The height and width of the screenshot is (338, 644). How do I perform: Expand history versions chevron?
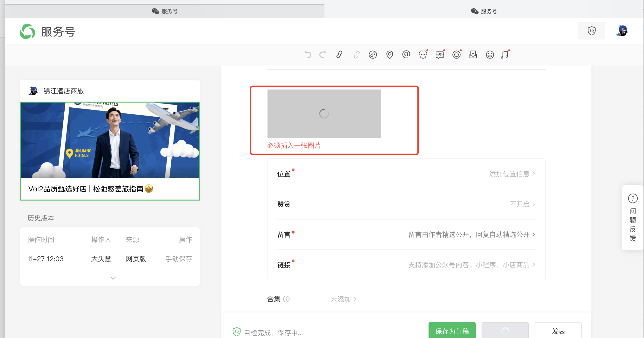click(113, 278)
